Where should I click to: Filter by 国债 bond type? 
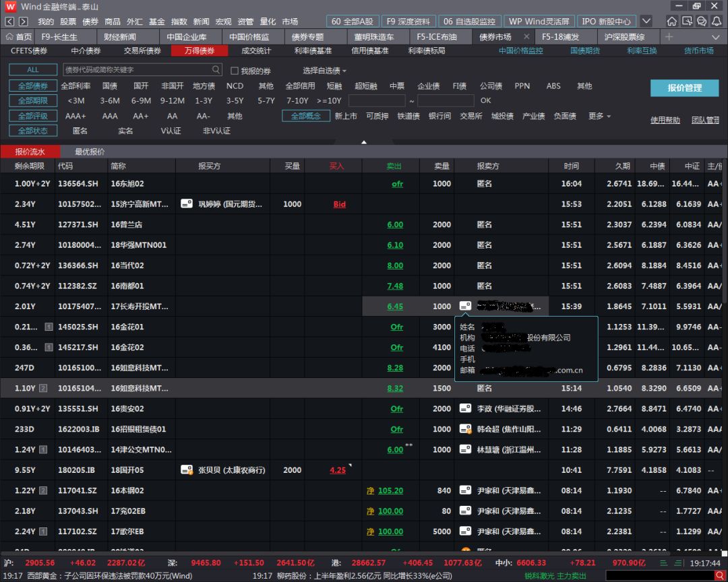[x=110, y=86]
